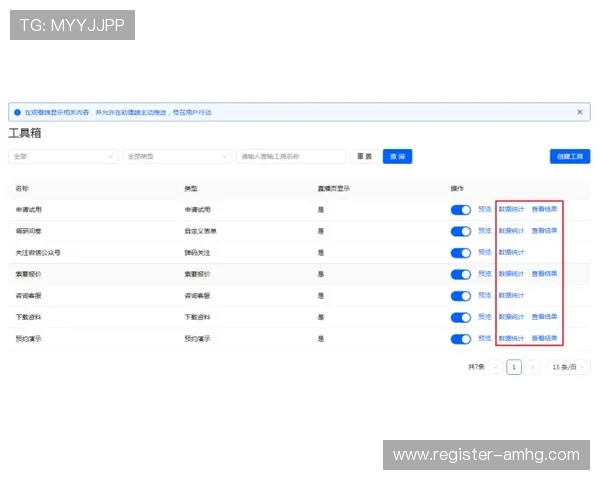The width and height of the screenshot is (600, 480).
Task: Open 数据统计 for 关注微信公众号 row
Action: pos(511,253)
